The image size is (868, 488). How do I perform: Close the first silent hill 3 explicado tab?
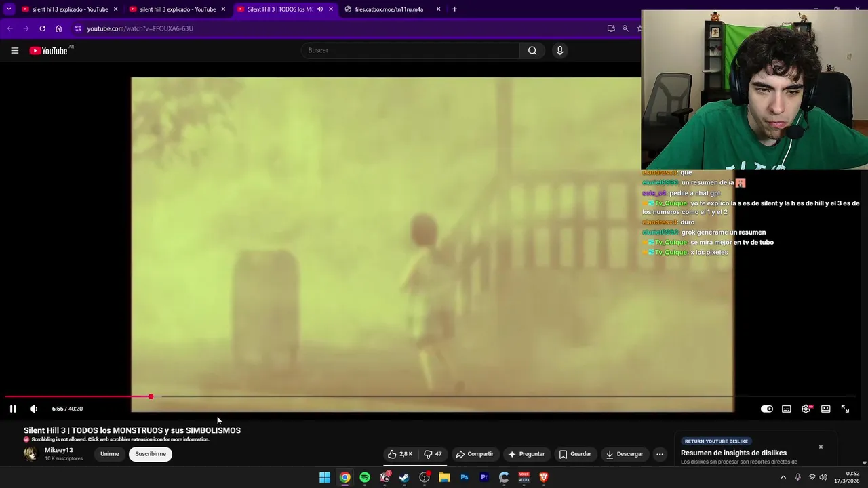(x=115, y=9)
